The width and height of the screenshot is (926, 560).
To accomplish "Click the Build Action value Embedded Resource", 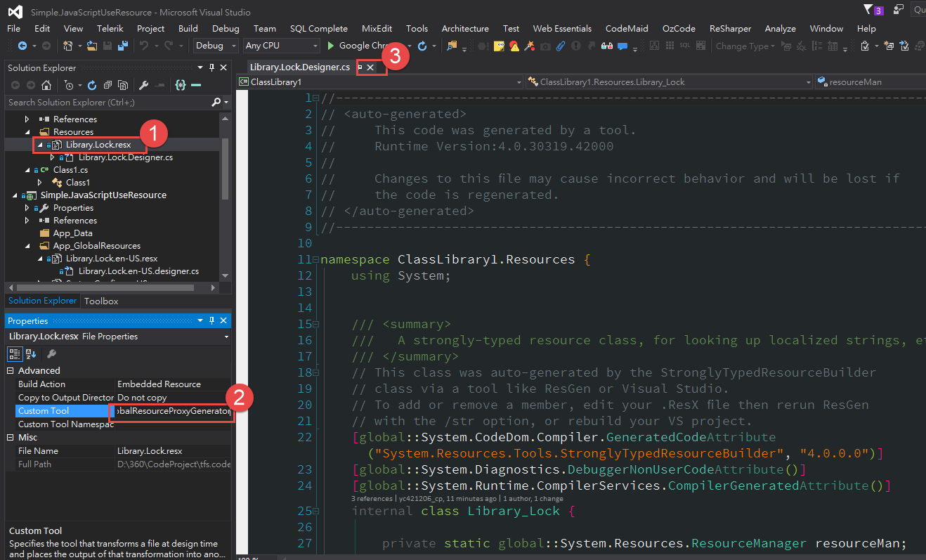I will [173, 384].
